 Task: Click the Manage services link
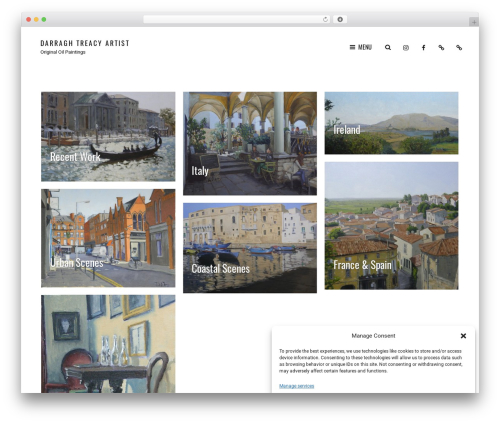pyautogui.click(x=296, y=386)
